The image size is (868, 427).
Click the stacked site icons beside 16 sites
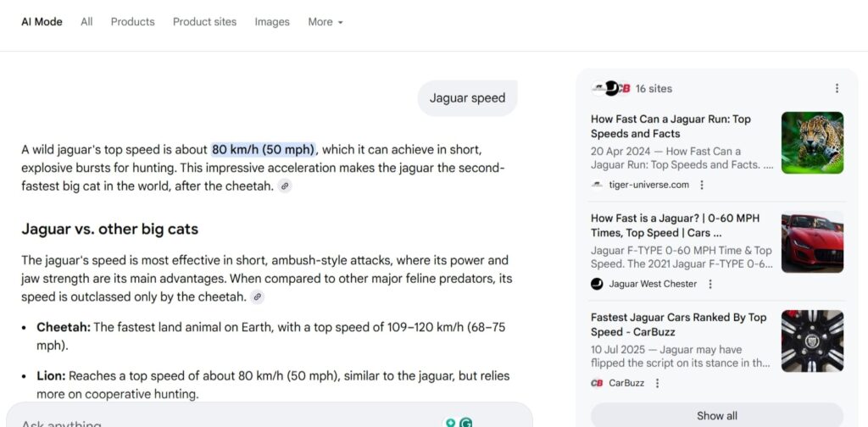pyautogui.click(x=610, y=88)
